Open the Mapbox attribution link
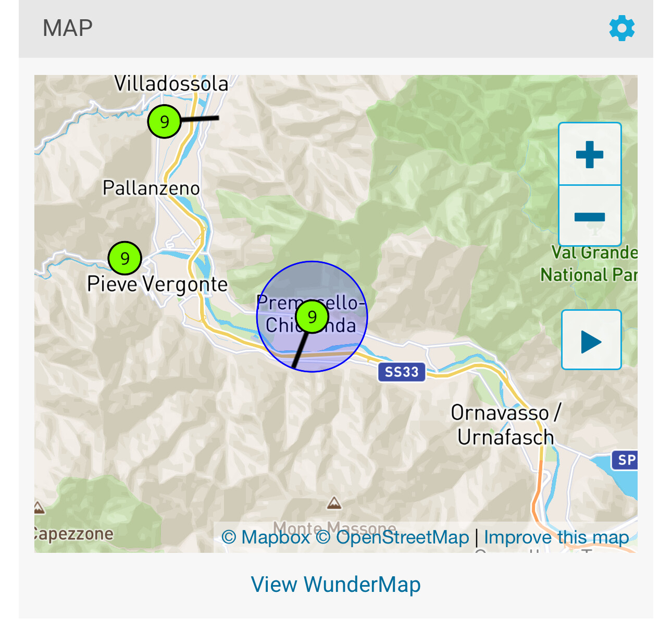 [x=266, y=537]
